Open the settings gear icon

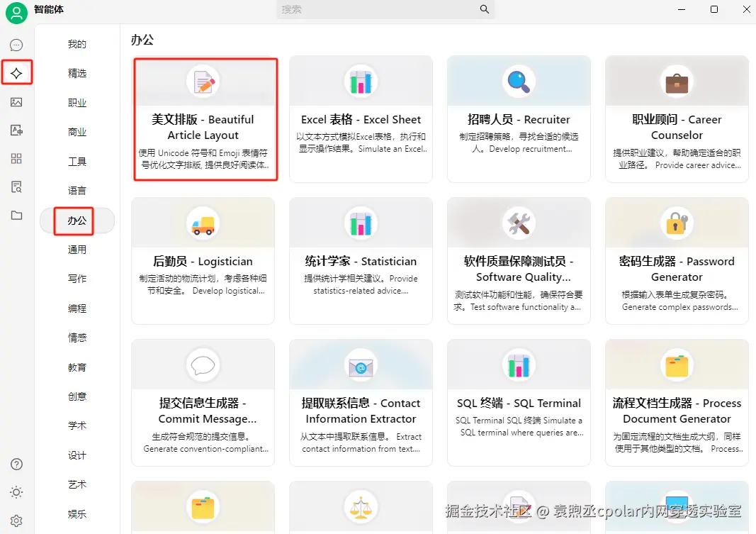16,521
